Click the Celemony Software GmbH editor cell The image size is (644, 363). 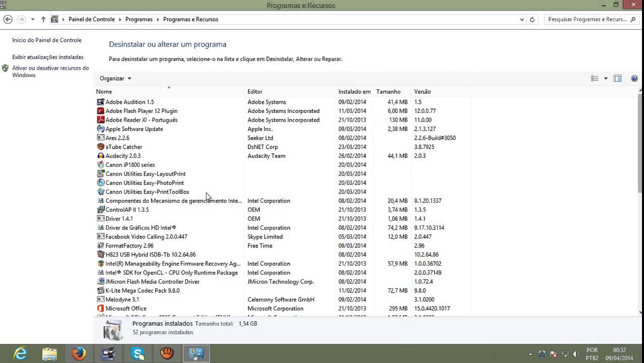coord(281,299)
